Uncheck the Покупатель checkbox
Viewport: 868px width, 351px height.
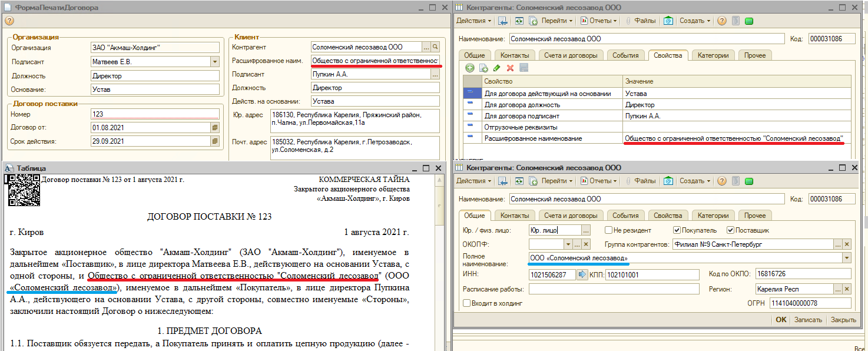677,230
